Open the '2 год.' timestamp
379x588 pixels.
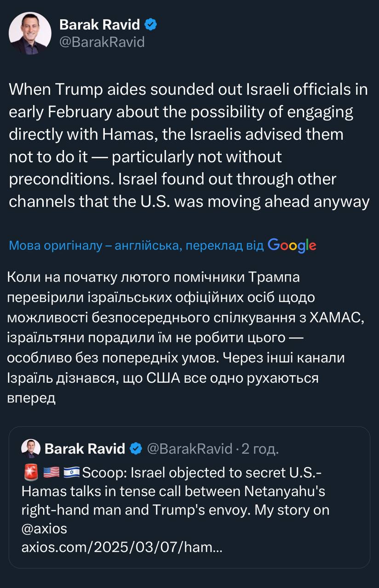[260, 448]
